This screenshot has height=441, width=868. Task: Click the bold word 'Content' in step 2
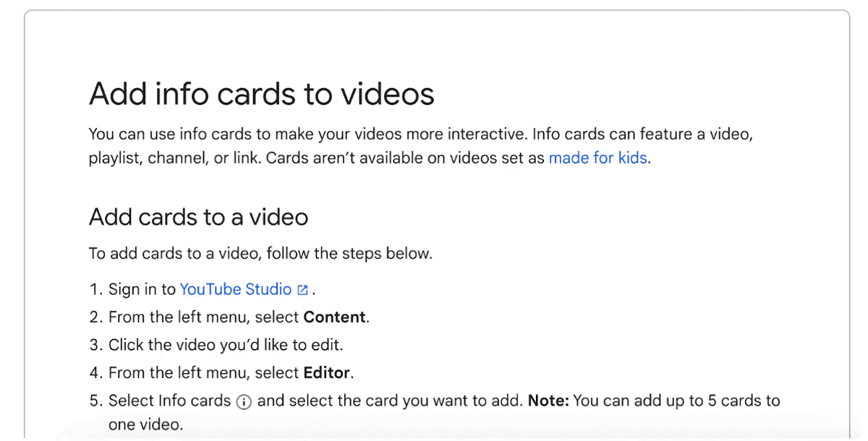(335, 317)
